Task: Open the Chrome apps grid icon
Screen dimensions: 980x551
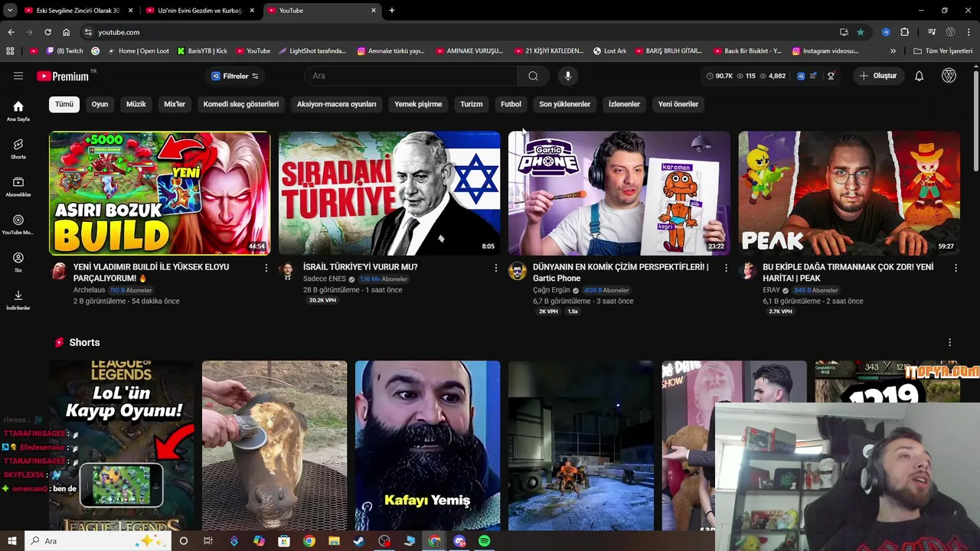Action: click(x=10, y=51)
